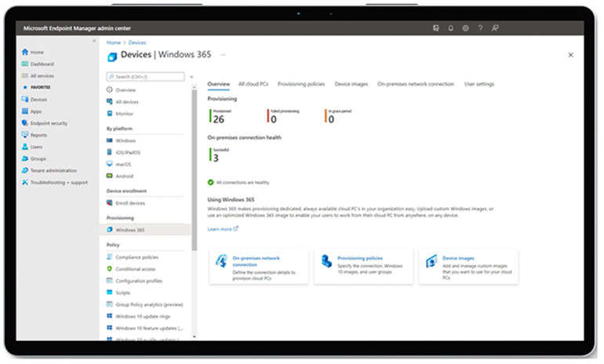The image size is (604, 364).
Task: Open Reports in left navigation
Action: [x=35, y=135]
